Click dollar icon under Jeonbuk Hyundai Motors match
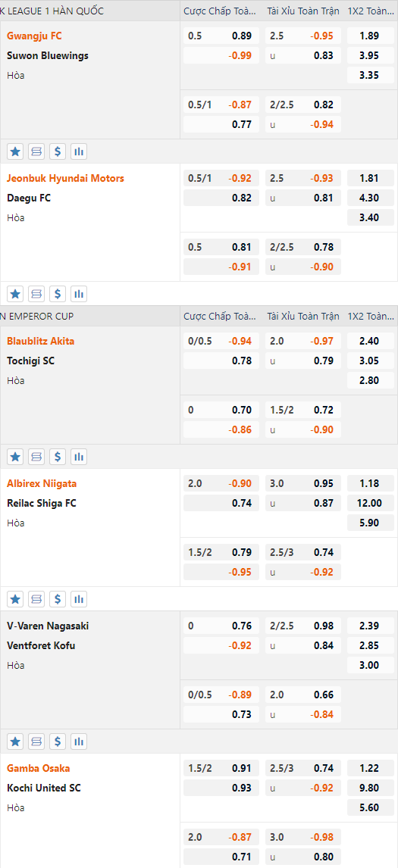The image size is (398, 868). click(58, 294)
